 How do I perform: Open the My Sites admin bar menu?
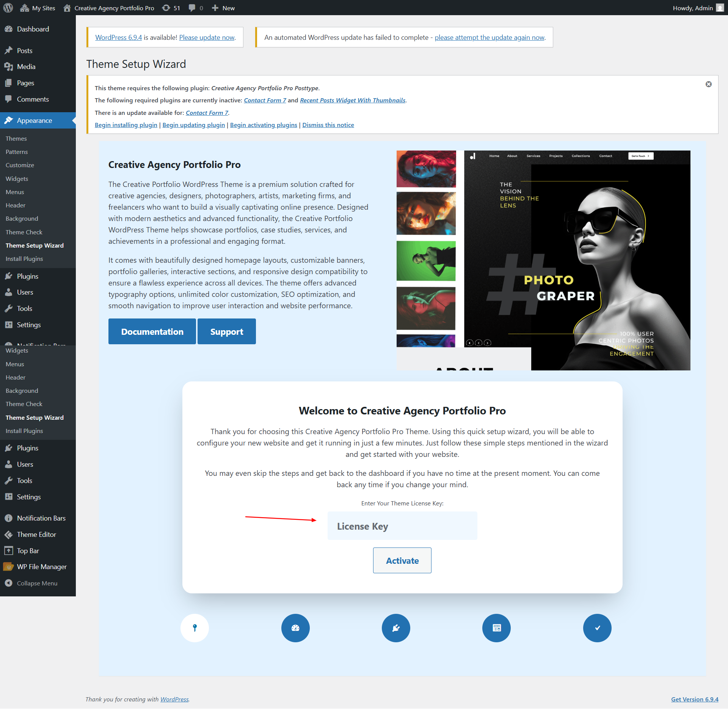(38, 8)
